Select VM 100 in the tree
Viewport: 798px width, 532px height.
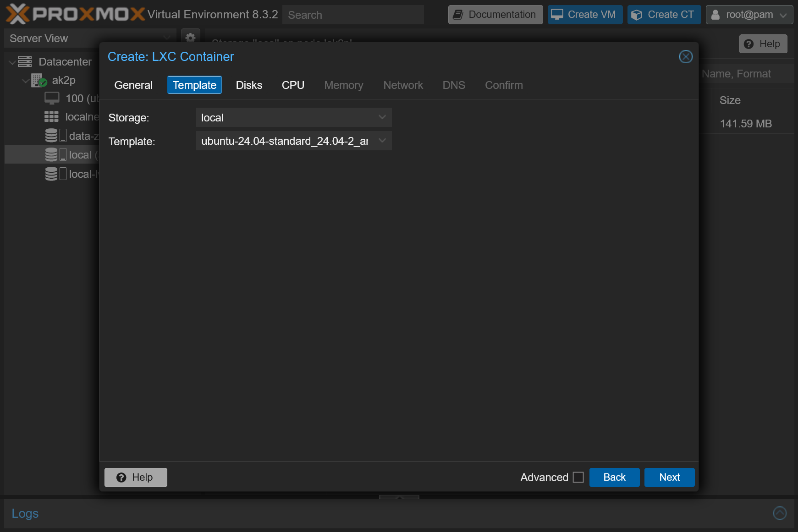pos(82,99)
